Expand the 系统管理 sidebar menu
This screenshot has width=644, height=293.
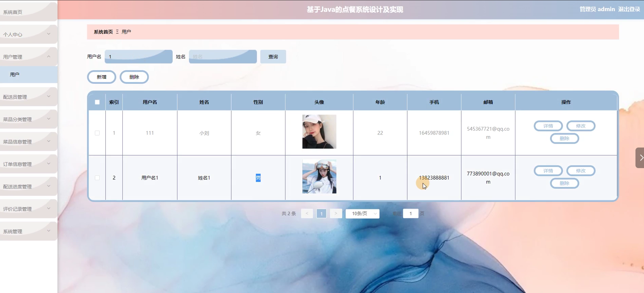click(29, 231)
